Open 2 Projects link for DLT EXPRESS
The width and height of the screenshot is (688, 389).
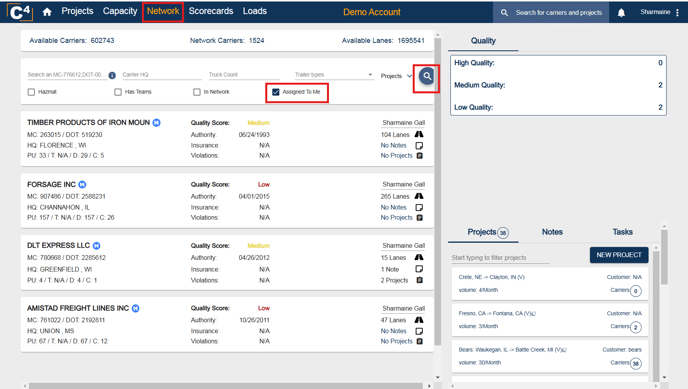(x=394, y=280)
